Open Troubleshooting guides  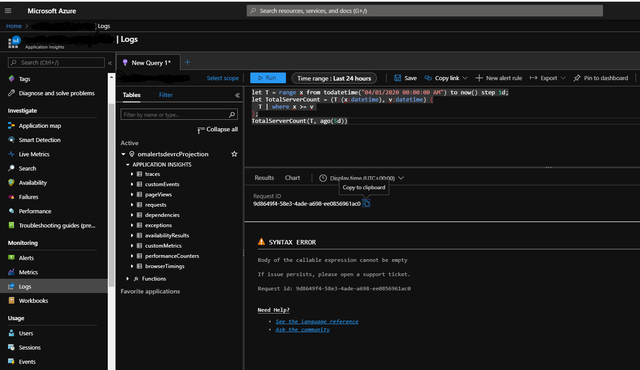[x=57, y=226]
